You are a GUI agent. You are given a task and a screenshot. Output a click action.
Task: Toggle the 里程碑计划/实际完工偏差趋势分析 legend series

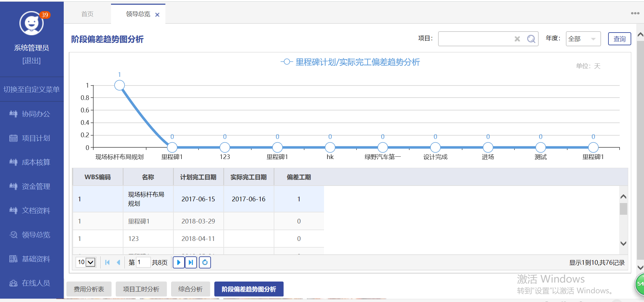click(350, 62)
